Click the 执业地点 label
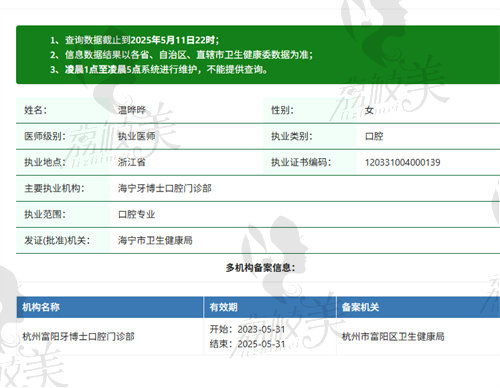The image size is (500, 388). [45, 162]
